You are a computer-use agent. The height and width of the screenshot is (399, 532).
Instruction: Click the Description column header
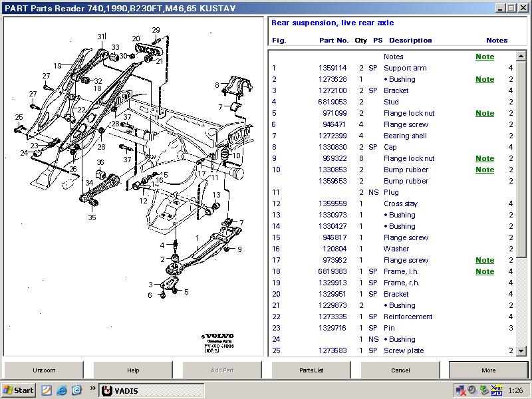point(410,41)
